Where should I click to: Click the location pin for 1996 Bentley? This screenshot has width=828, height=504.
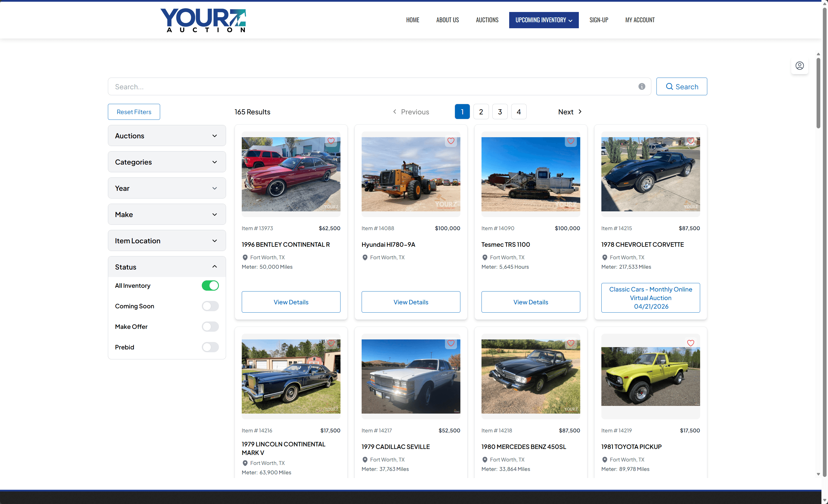[245, 258]
